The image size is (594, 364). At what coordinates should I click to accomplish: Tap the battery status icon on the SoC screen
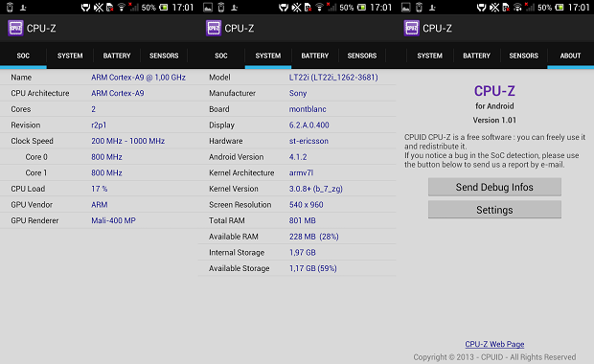164,8
